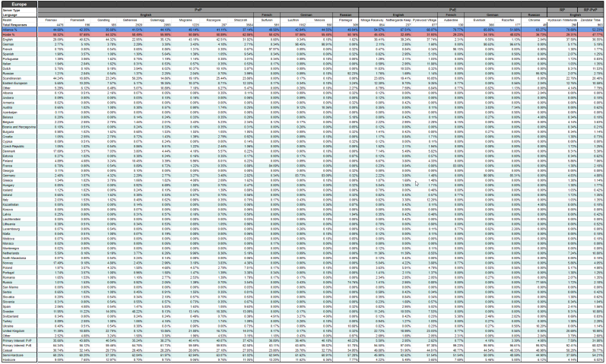Select the Sulfuron realm header
This screenshot has height=364, width=606.
point(267,20)
